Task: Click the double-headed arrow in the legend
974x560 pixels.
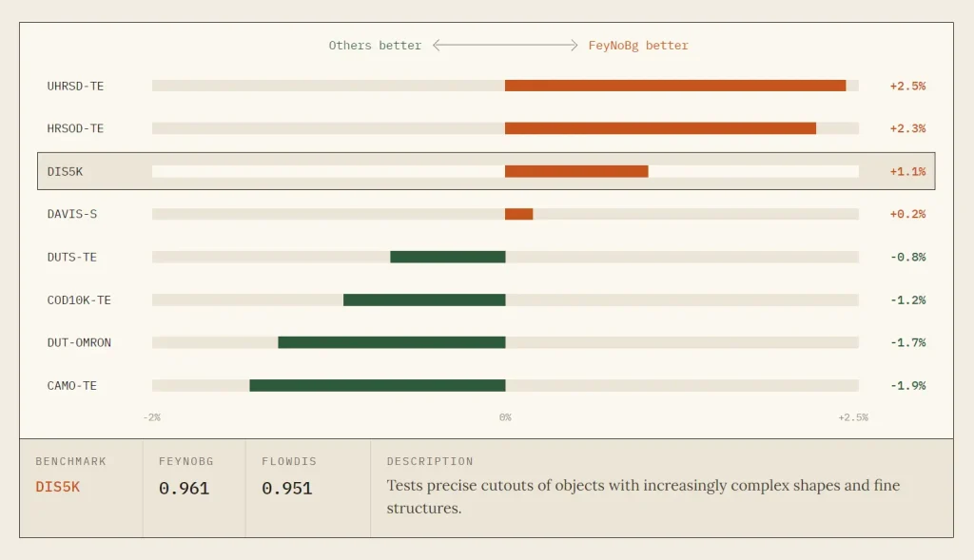Action: tap(505, 46)
